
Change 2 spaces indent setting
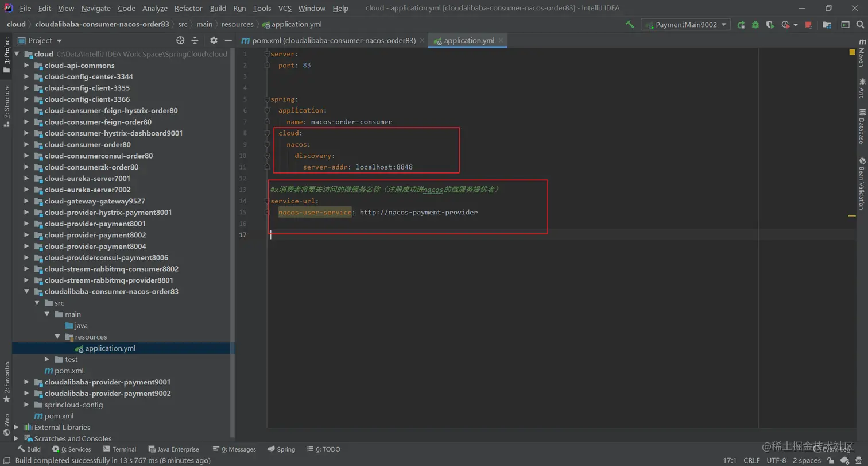click(x=807, y=460)
